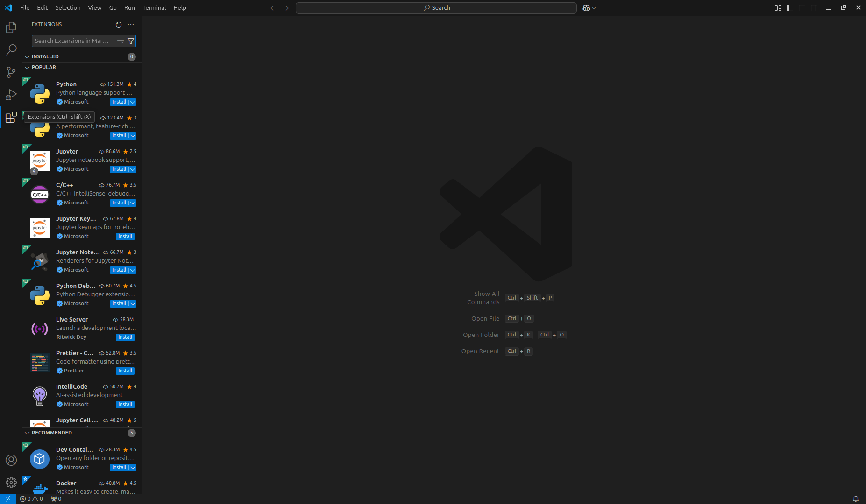Open install dropdown for Dev Containers
This screenshot has width=866, height=504.
click(x=133, y=468)
